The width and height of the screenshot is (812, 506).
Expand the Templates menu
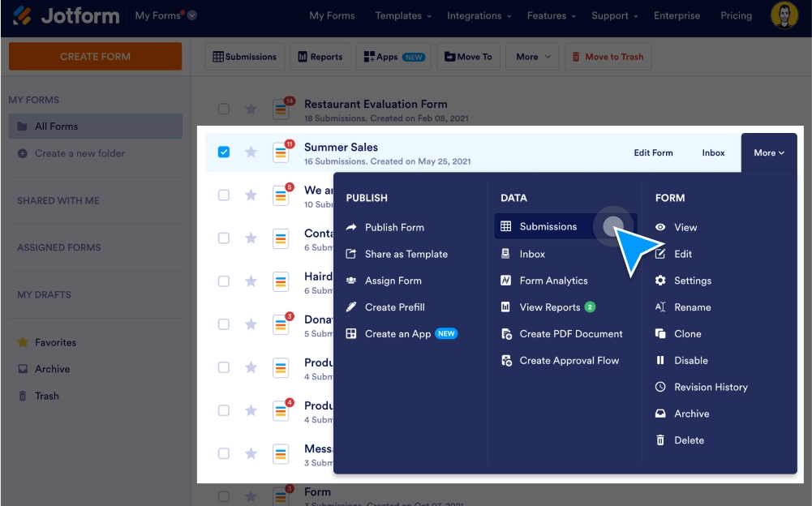click(x=402, y=15)
